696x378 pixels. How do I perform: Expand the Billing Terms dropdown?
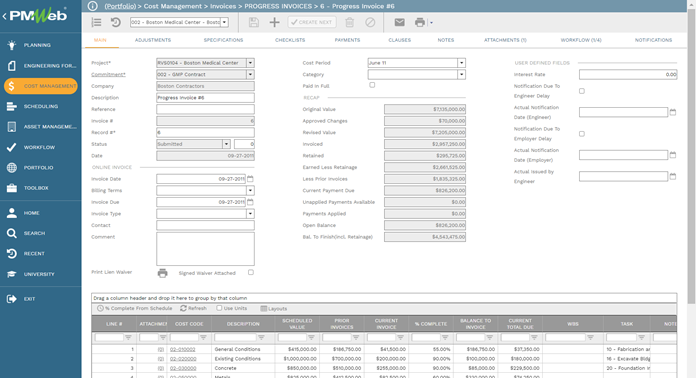(250, 190)
